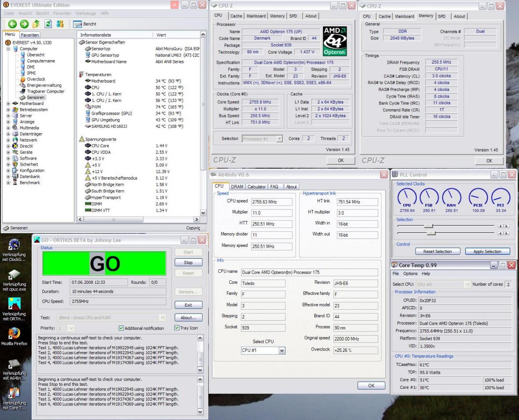Click right arrow of upper PLL slider
519x420 pixels.
[507, 226]
